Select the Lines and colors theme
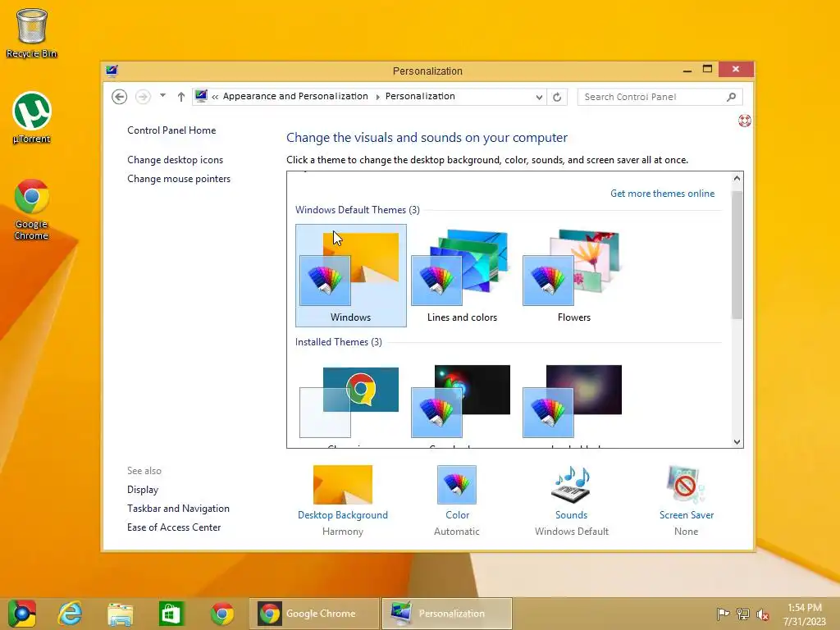This screenshot has width=840, height=630. [462, 276]
